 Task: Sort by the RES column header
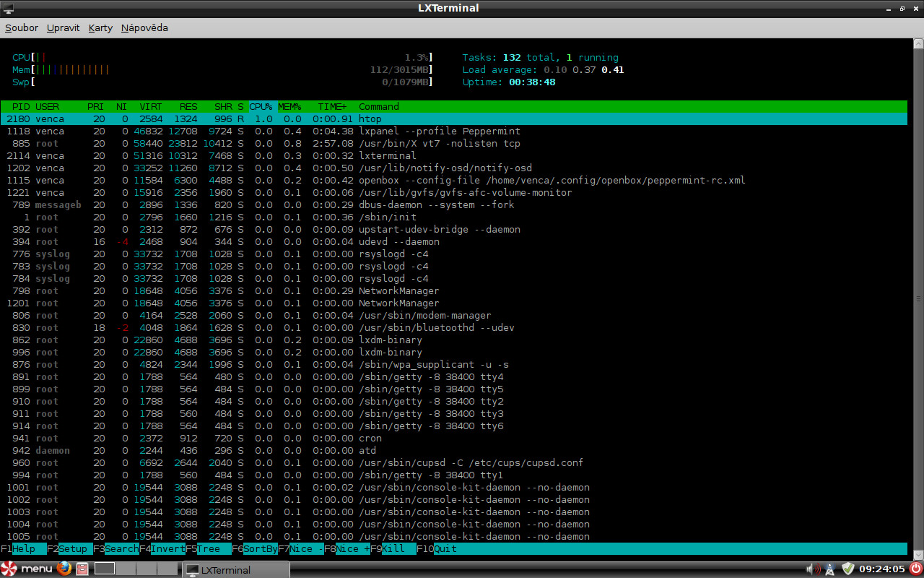coord(188,106)
